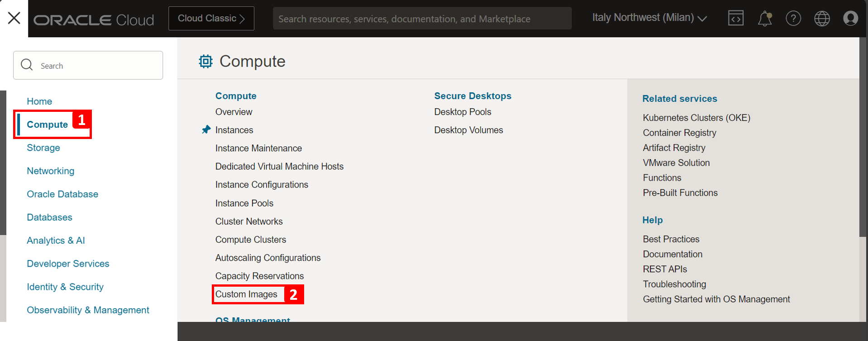868x341 pixels.
Task: Open the Documentation help link
Action: click(672, 254)
